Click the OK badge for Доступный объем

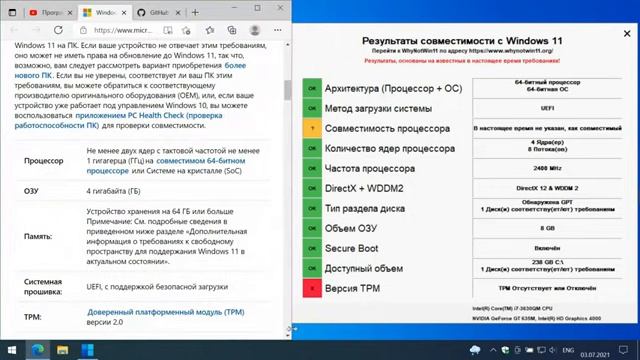[x=312, y=268]
